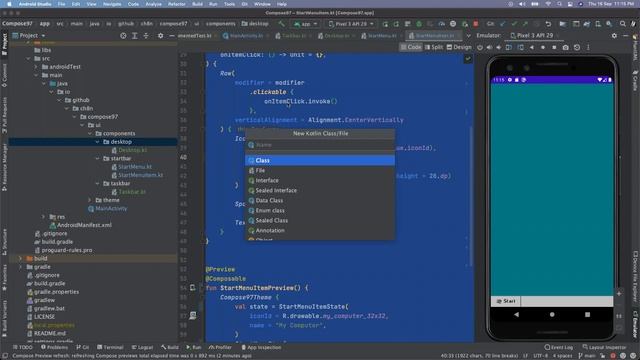Toggle the Gradle tool window stripe
The width and height of the screenshot is (640, 360).
[x=636, y=80]
